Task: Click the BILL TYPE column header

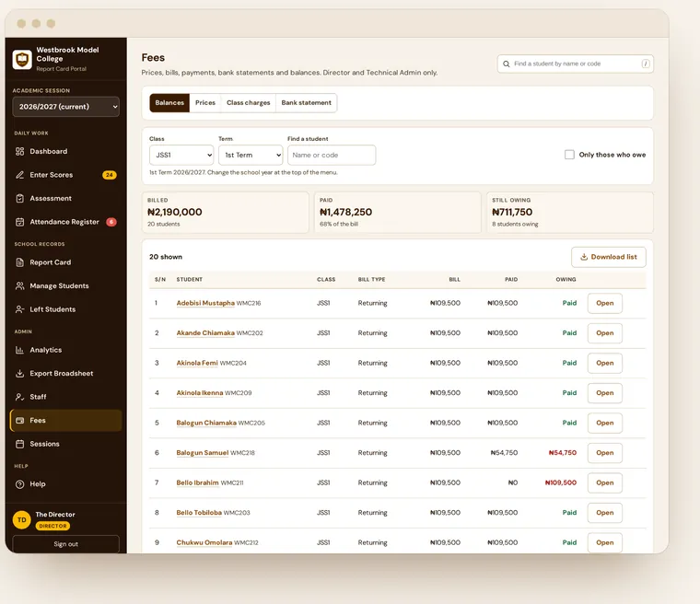Action: click(x=371, y=280)
